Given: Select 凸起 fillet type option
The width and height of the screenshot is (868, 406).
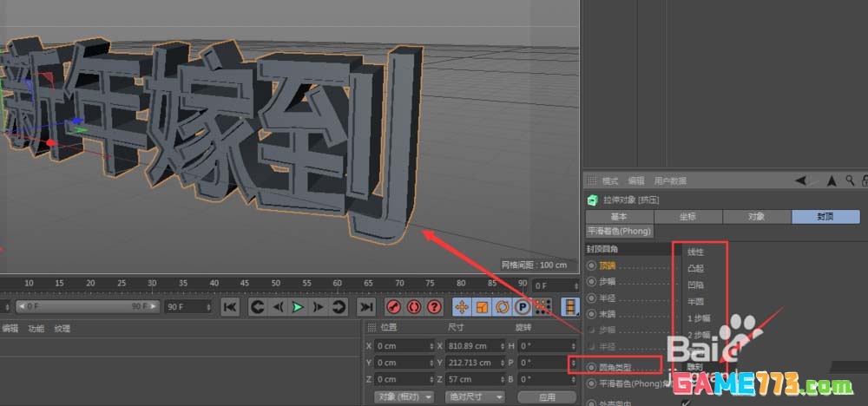Looking at the screenshot, I should (x=696, y=269).
